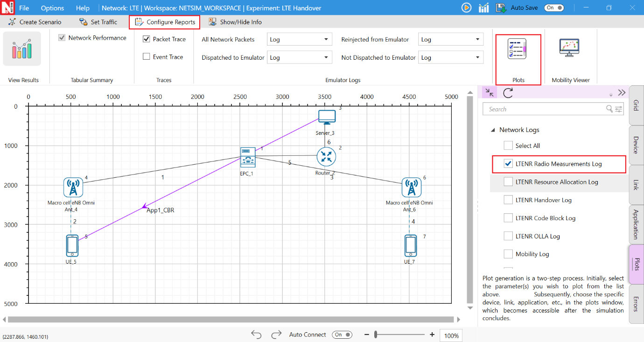
Task: Click the zoom slider handle
Action: tap(376, 335)
